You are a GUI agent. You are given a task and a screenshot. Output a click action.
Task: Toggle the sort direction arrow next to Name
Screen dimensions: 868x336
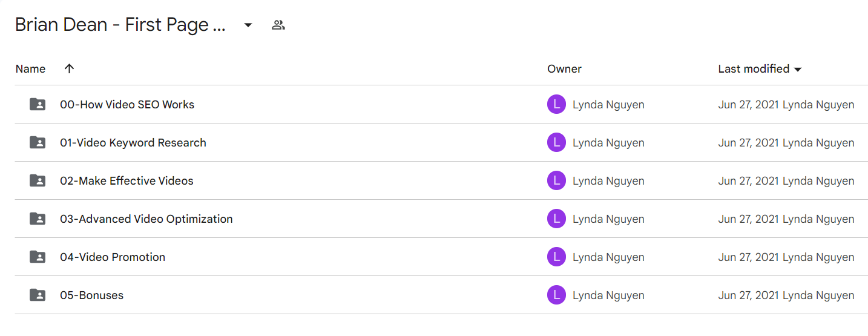[69, 68]
